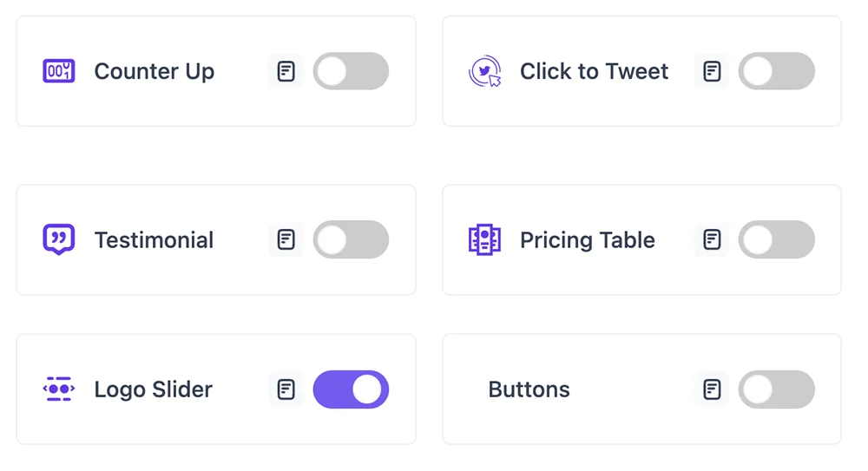Enable the Counter Up toggle
The width and height of the screenshot is (868, 471).
pyautogui.click(x=351, y=71)
